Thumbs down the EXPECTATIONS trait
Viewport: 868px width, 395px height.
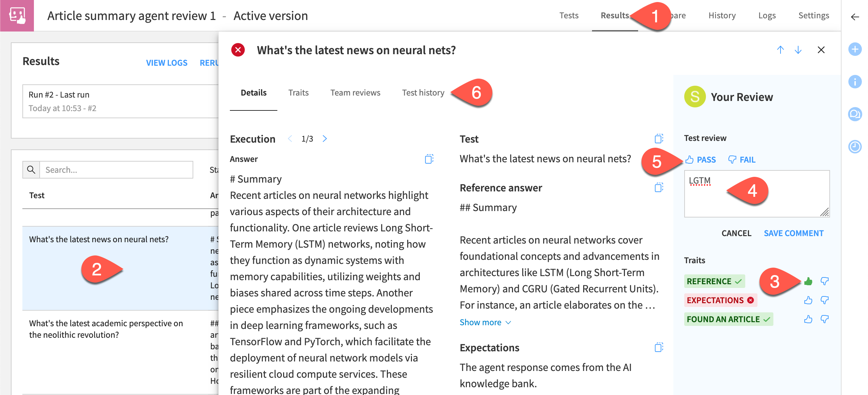pyautogui.click(x=825, y=300)
